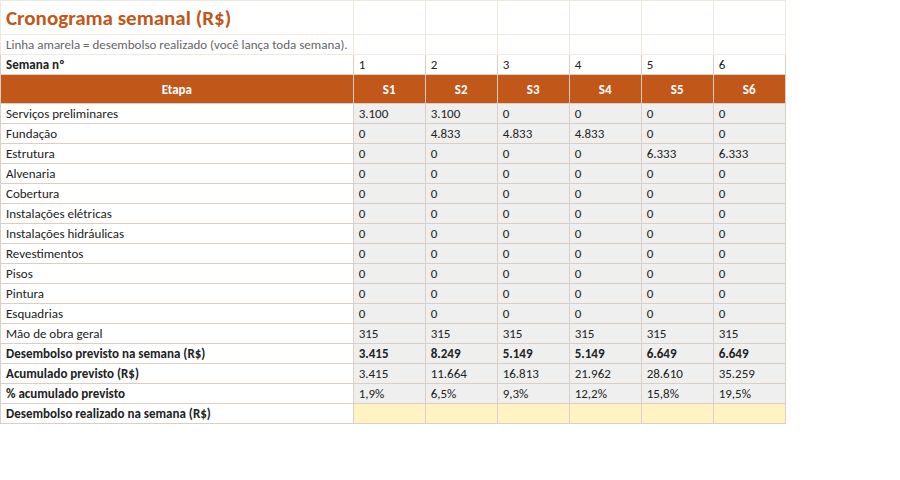Image resolution: width=900 pixels, height=480 pixels.
Task: Select percentage cell 9,3%
Action: point(533,394)
